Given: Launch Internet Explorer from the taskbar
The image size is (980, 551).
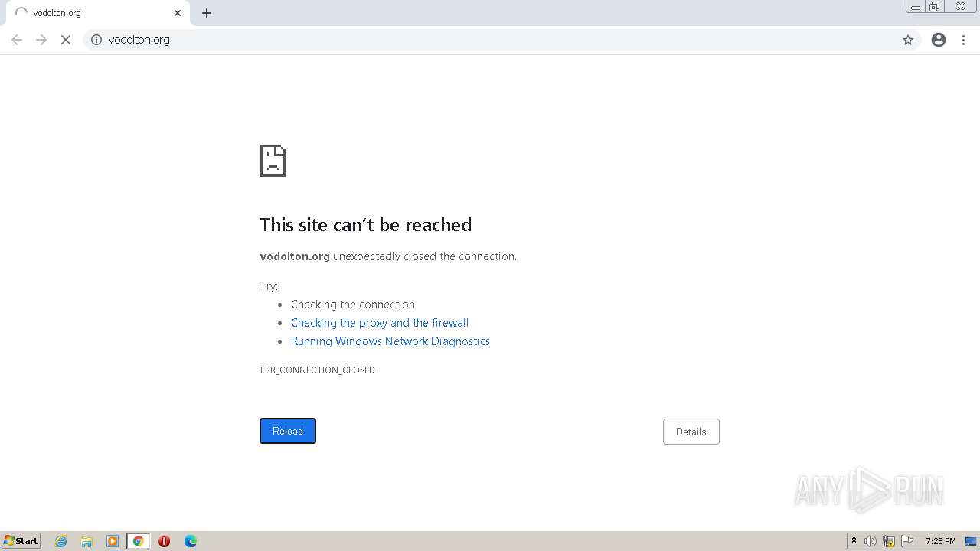Looking at the screenshot, I should (x=61, y=541).
